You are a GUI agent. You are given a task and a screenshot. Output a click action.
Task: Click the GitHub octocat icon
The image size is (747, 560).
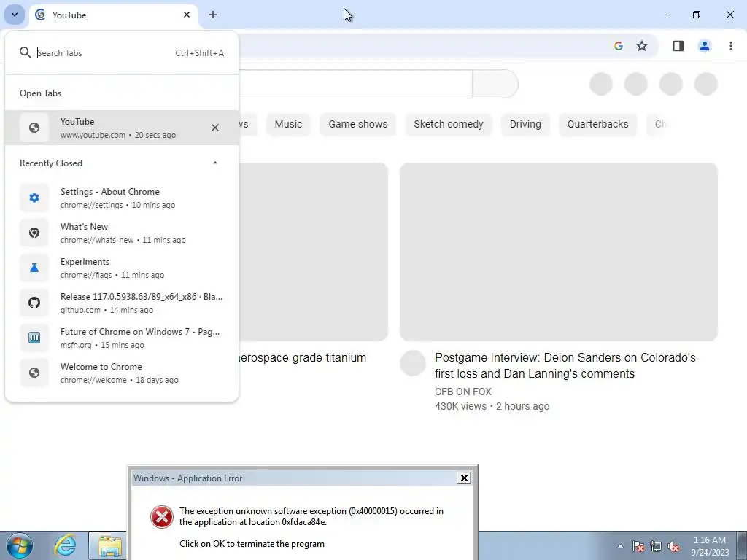34,303
